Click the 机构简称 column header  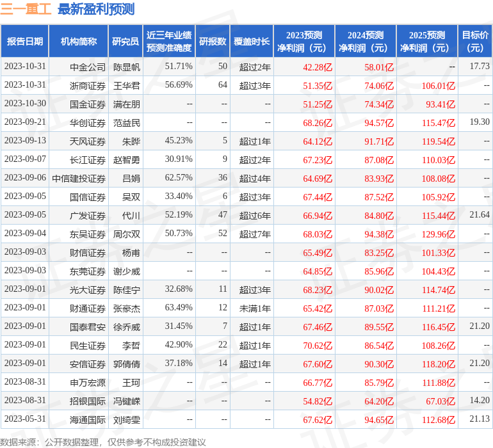click(x=79, y=41)
